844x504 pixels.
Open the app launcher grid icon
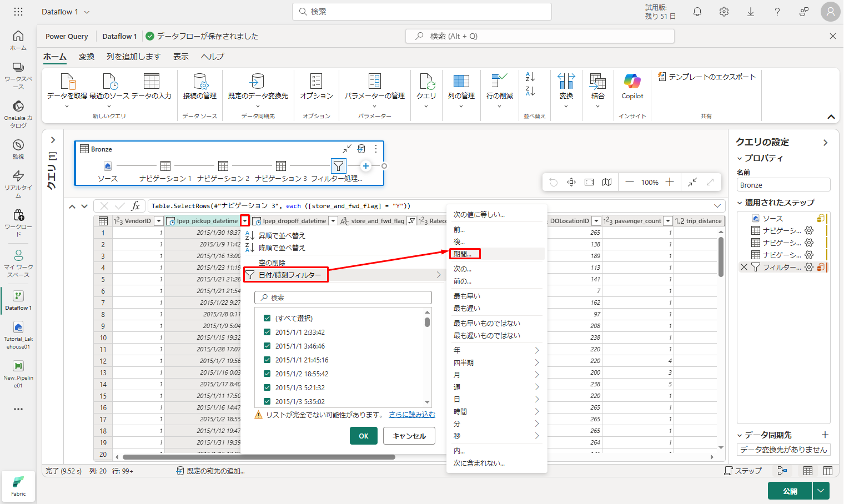click(x=18, y=12)
